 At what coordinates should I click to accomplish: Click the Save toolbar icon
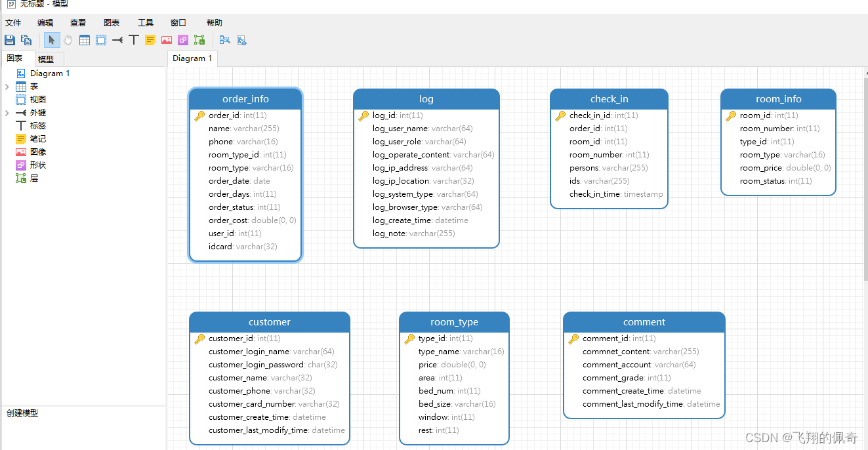[x=10, y=40]
